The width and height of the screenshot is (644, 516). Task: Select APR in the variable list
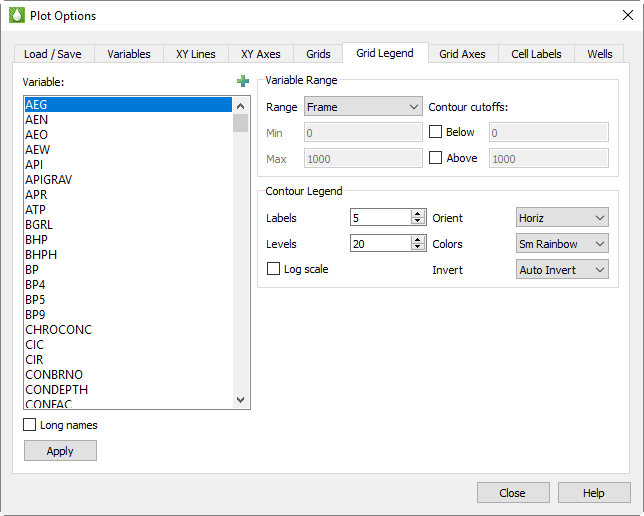point(128,194)
